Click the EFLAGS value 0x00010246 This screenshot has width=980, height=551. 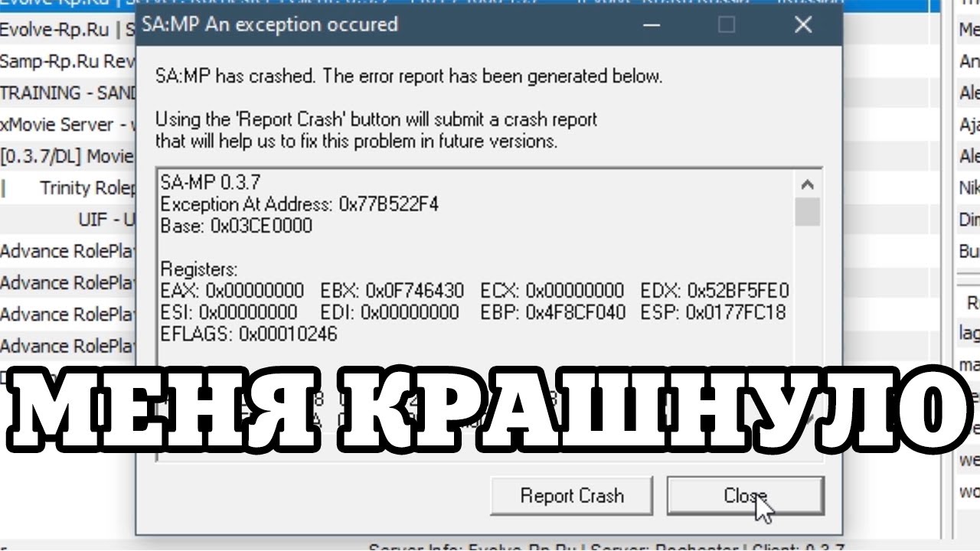(x=288, y=334)
